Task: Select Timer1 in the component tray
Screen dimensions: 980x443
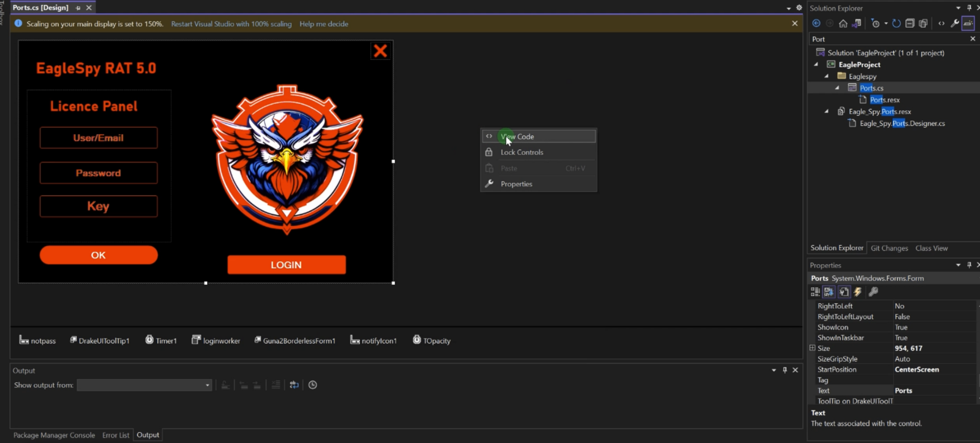Action: click(x=161, y=340)
